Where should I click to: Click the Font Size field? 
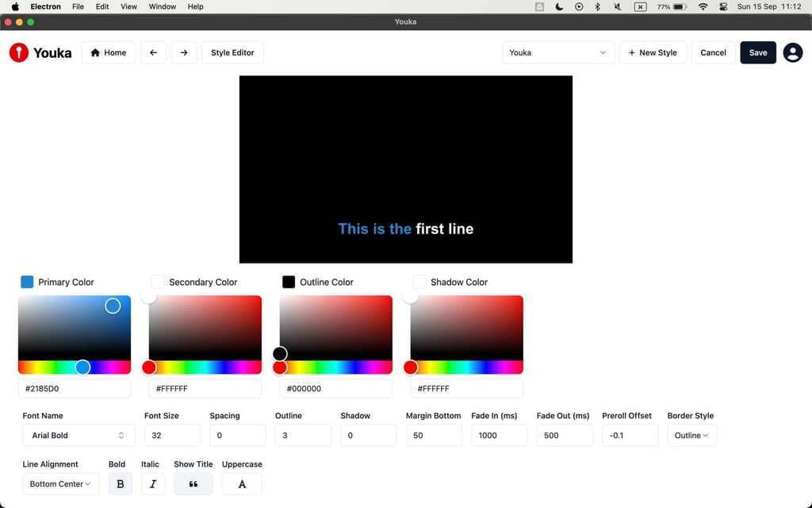tap(172, 436)
